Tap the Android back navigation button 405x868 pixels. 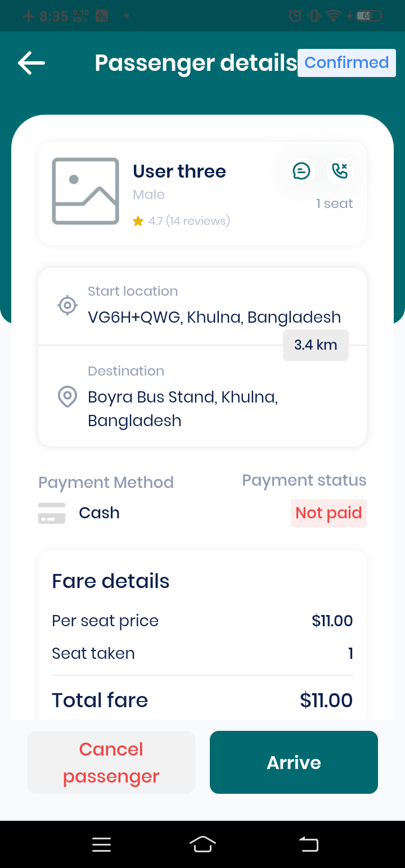[x=309, y=844]
